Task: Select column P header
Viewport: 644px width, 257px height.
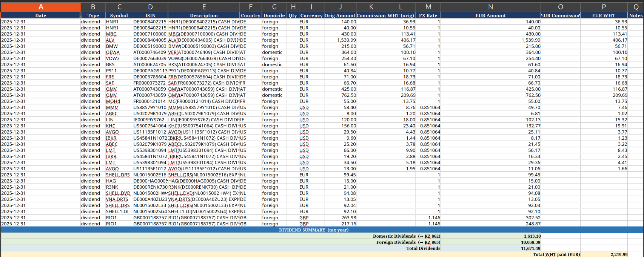Action: [x=604, y=7]
